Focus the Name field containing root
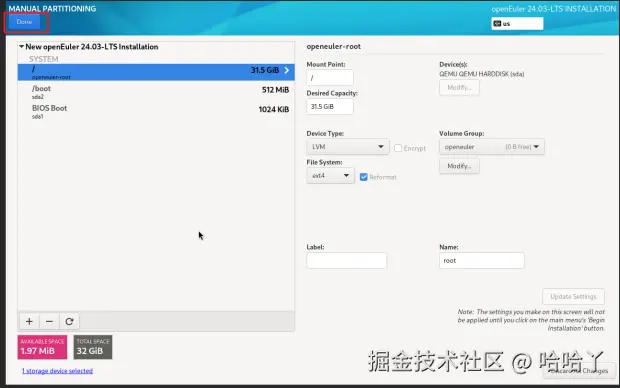This screenshot has height=388, width=620. pyautogui.click(x=482, y=260)
